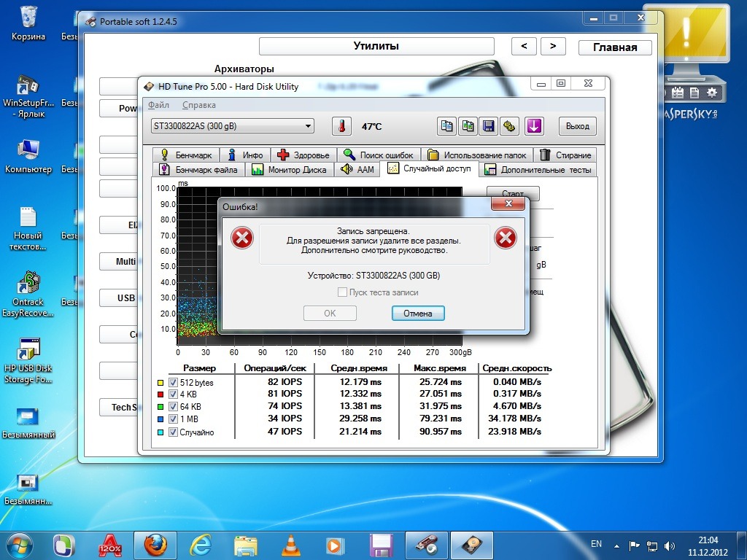Viewport: 747px width, 560px height.
Task: Click the EN language indicator in tray
Action: click(596, 544)
